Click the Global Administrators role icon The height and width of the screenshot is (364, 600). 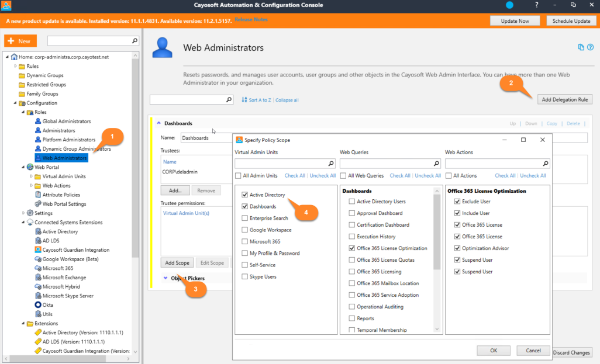(x=38, y=121)
